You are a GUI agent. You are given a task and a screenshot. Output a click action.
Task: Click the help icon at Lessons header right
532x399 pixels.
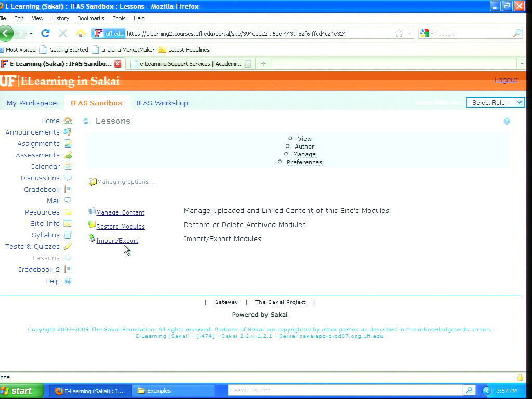(507, 121)
